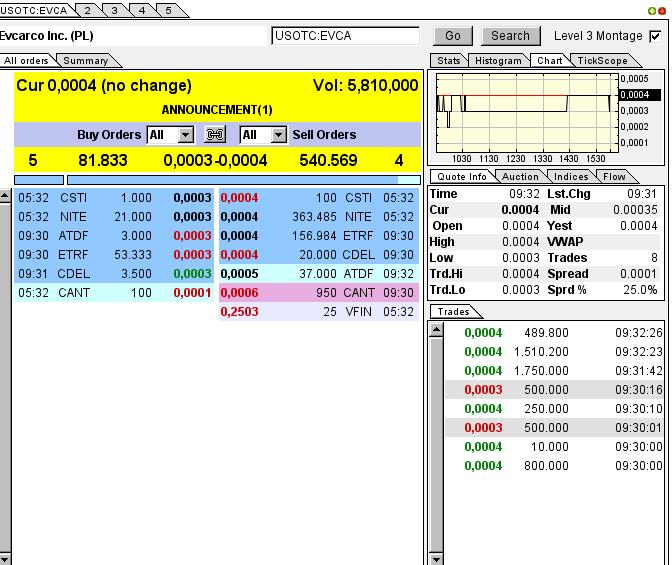The width and height of the screenshot is (672, 565).
Task: Click the Mid value 0.00035
Action: pos(635,210)
